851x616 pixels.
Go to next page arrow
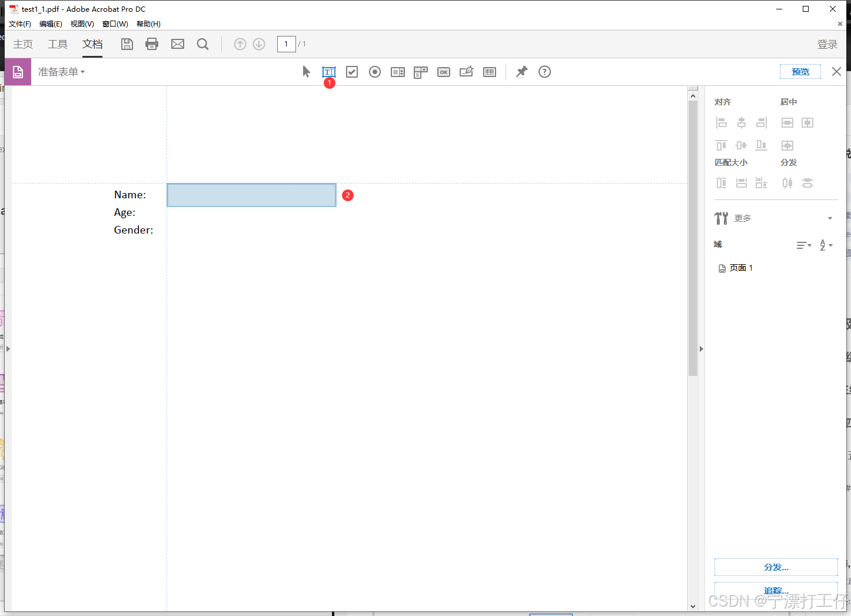tap(259, 44)
